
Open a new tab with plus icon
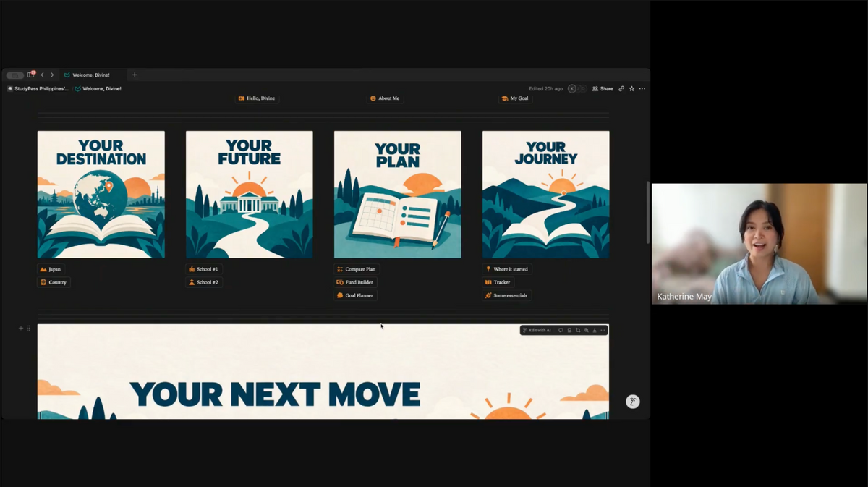tap(135, 75)
